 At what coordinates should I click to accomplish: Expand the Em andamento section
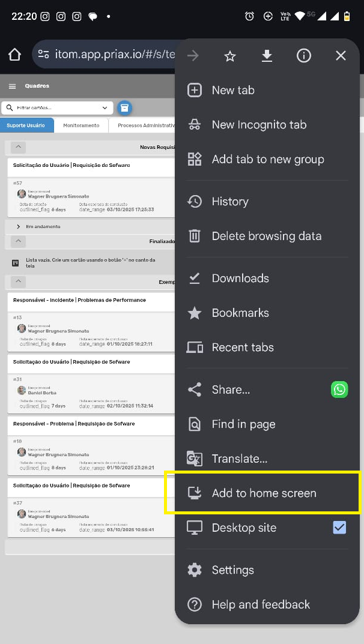19,227
